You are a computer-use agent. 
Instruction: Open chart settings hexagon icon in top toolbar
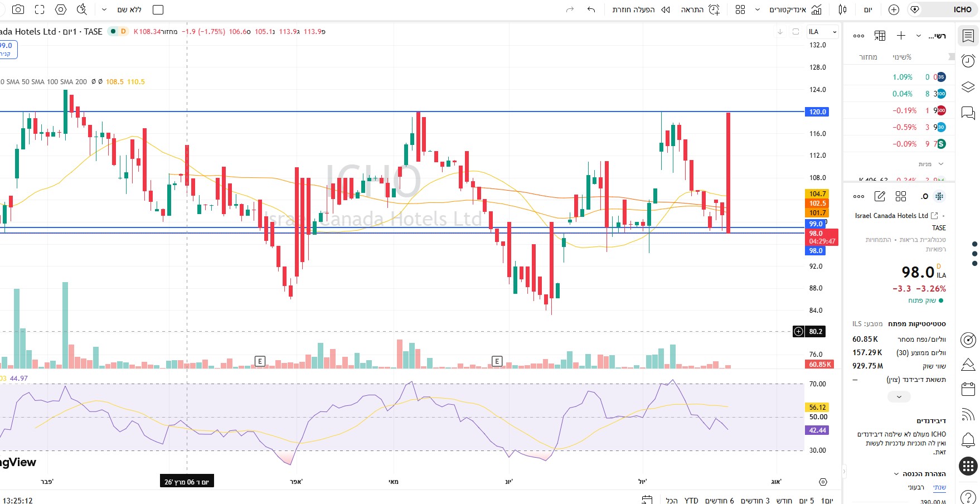61,9
